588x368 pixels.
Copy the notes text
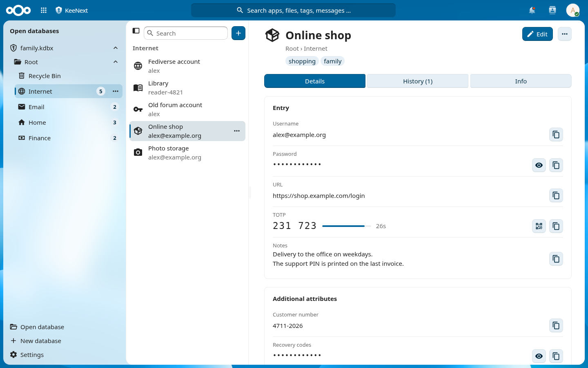click(x=556, y=259)
